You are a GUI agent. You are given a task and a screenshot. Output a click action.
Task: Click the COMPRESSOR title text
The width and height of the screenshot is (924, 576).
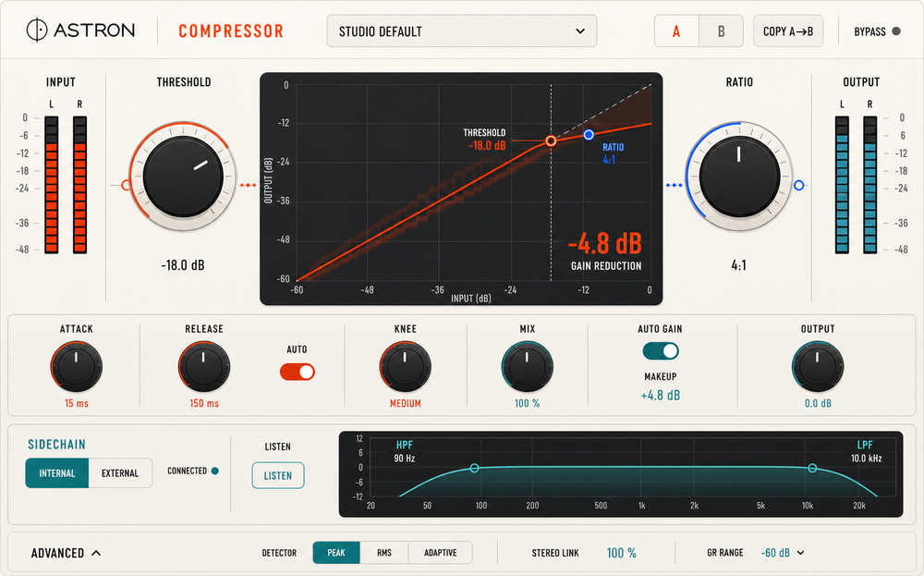[231, 31]
